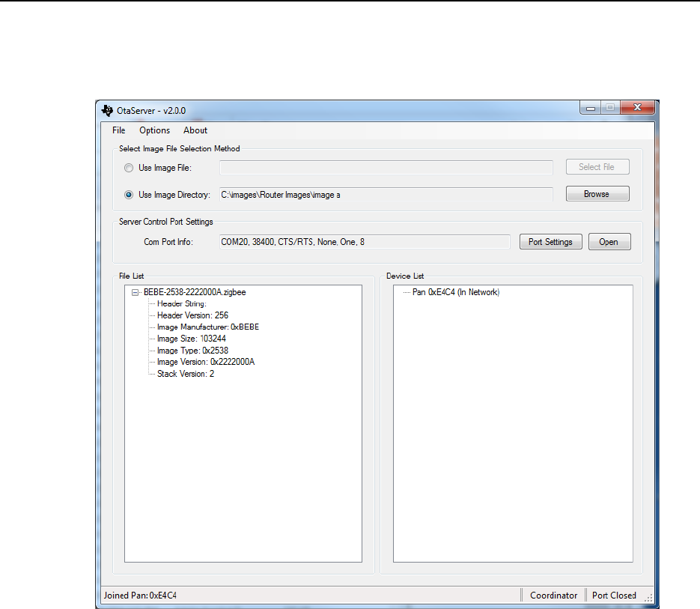Minimize the OtaServer window

click(x=590, y=108)
